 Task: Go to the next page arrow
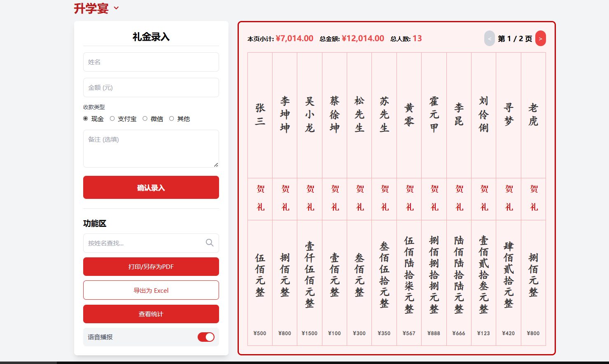pyautogui.click(x=540, y=39)
